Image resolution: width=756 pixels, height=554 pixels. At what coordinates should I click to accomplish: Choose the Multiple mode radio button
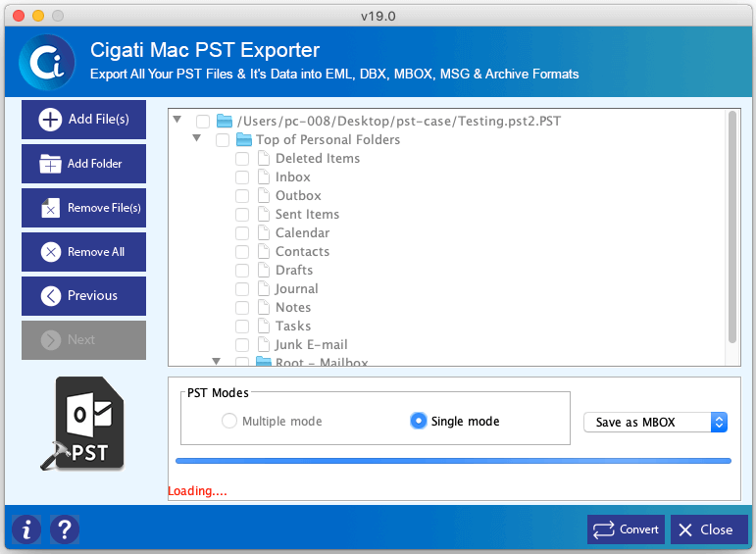pos(229,421)
